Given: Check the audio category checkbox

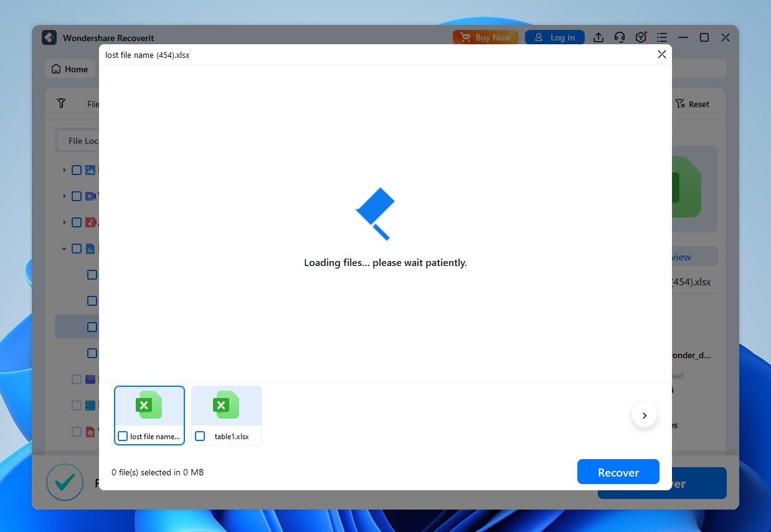Looking at the screenshot, I should click(77, 222).
